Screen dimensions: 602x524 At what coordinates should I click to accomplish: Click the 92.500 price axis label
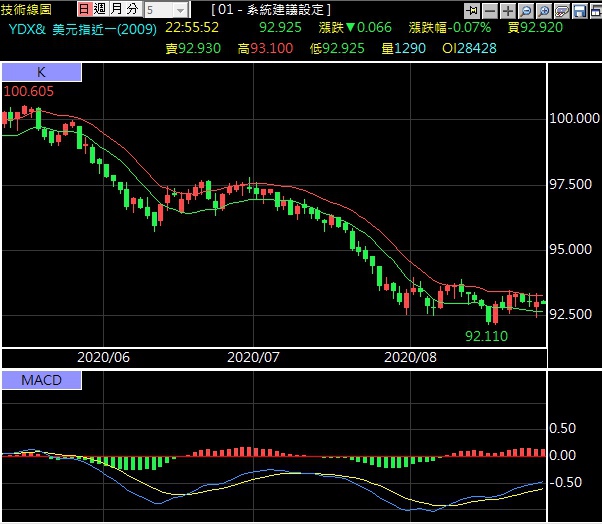pos(571,314)
